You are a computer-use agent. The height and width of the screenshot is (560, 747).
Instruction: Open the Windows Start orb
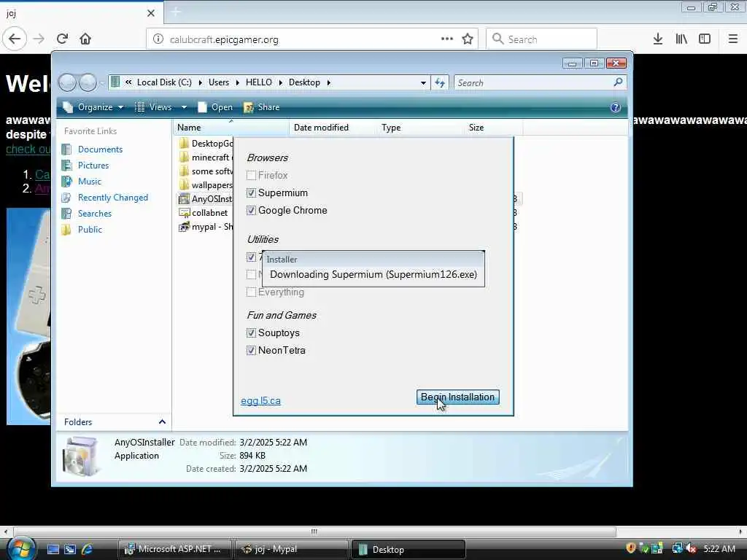click(x=21, y=548)
